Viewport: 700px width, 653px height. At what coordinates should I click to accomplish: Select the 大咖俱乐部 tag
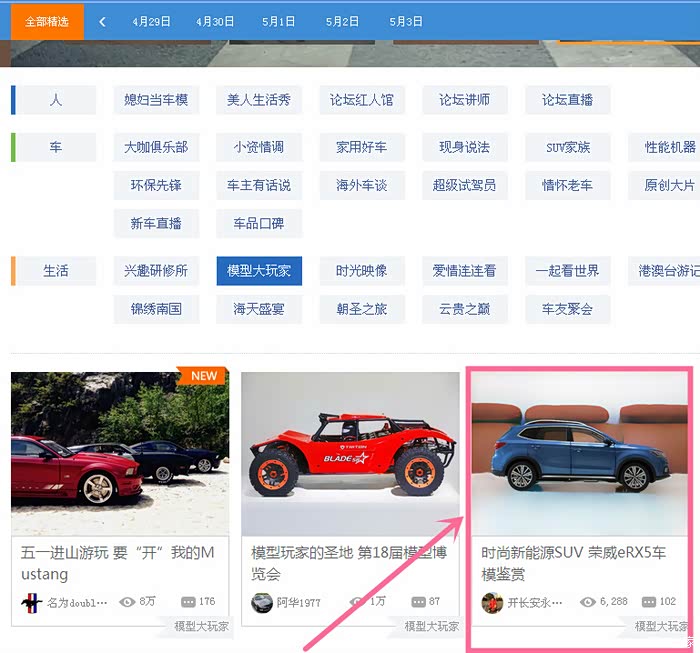point(156,147)
